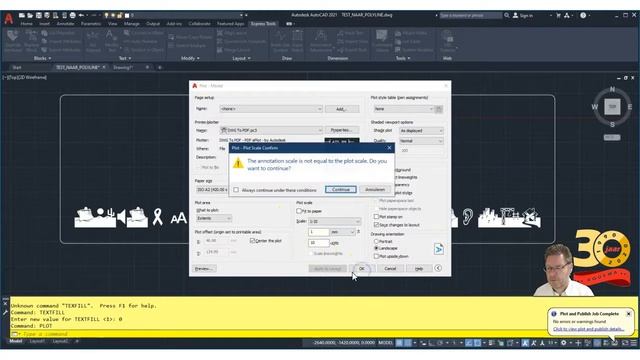Select Landscape drawing orientation

pyautogui.click(x=376, y=248)
